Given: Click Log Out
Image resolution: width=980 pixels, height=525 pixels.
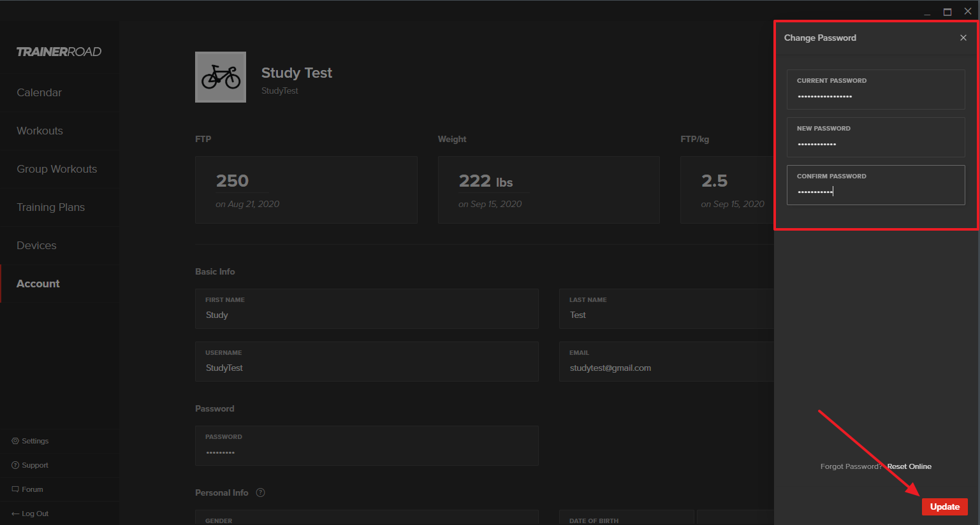Looking at the screenshot, I should click(35, 514).
